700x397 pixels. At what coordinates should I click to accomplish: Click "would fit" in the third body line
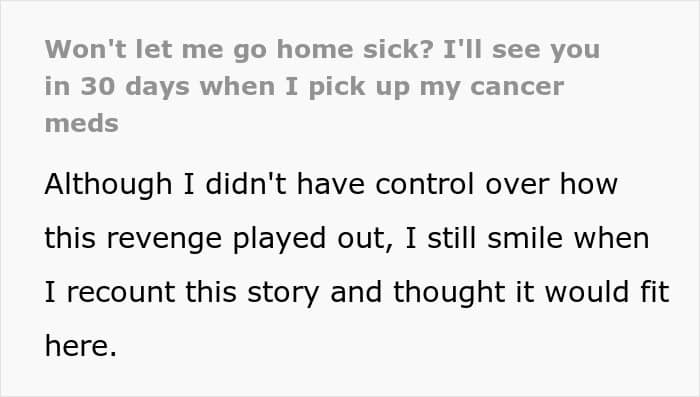pos(607,293)
